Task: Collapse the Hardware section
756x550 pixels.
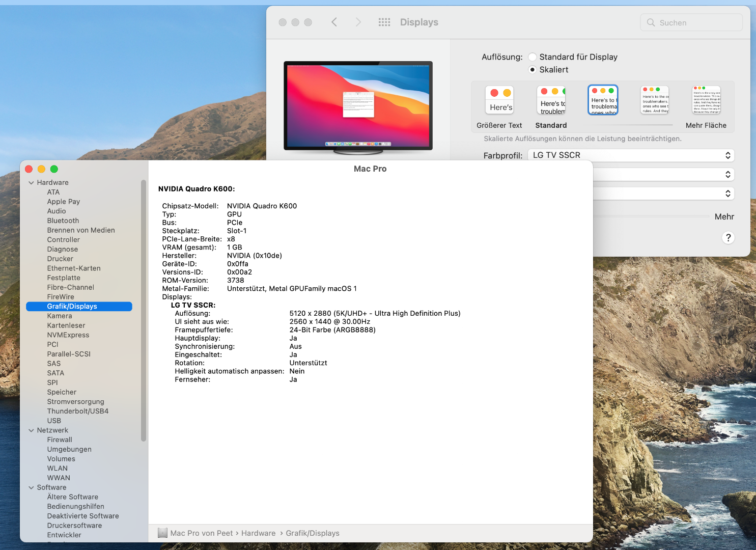Action: 32,183
